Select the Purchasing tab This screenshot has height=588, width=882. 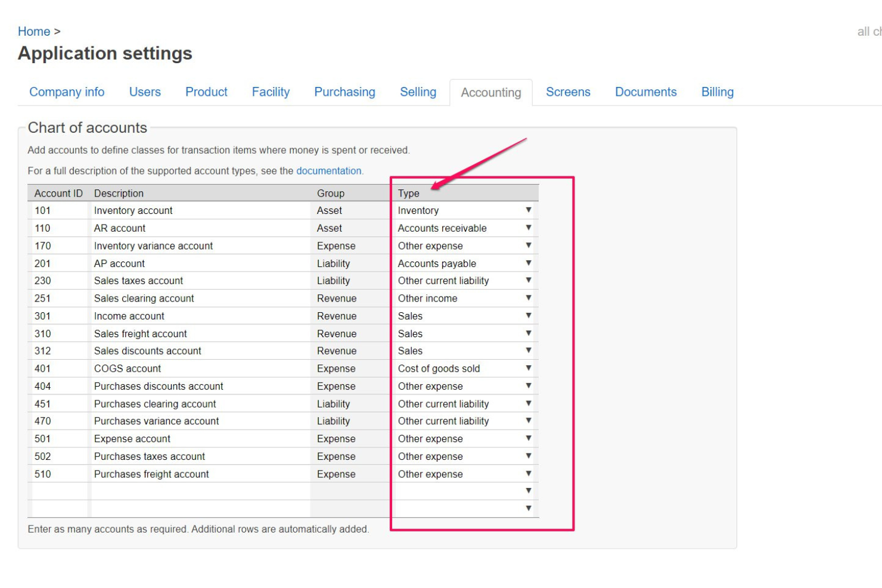pyautogui.click(x=344, y=92)
